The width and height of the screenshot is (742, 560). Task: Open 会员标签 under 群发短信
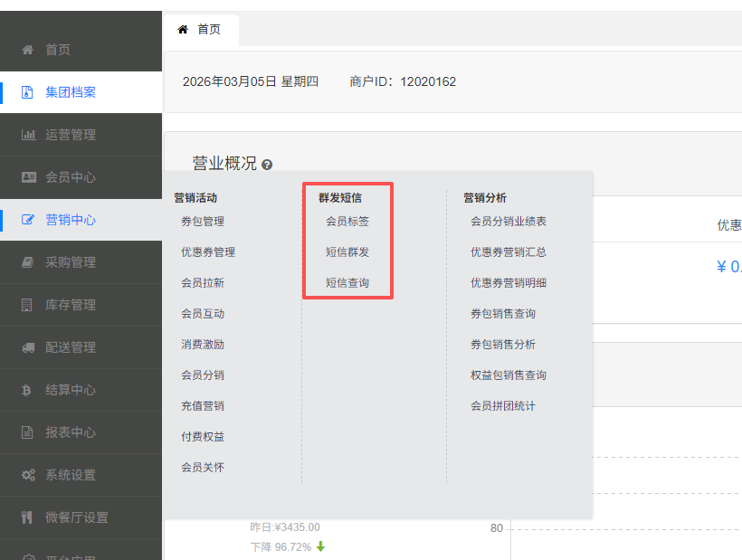347,222
